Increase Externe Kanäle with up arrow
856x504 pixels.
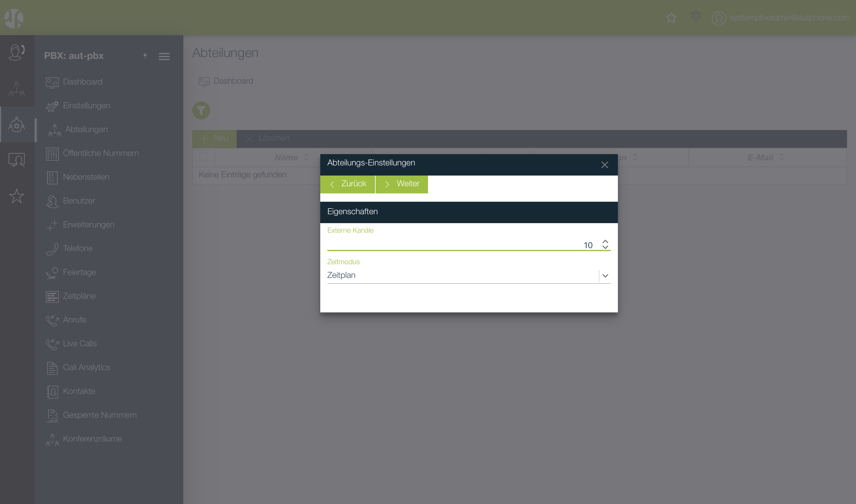[x=605, y=242]
